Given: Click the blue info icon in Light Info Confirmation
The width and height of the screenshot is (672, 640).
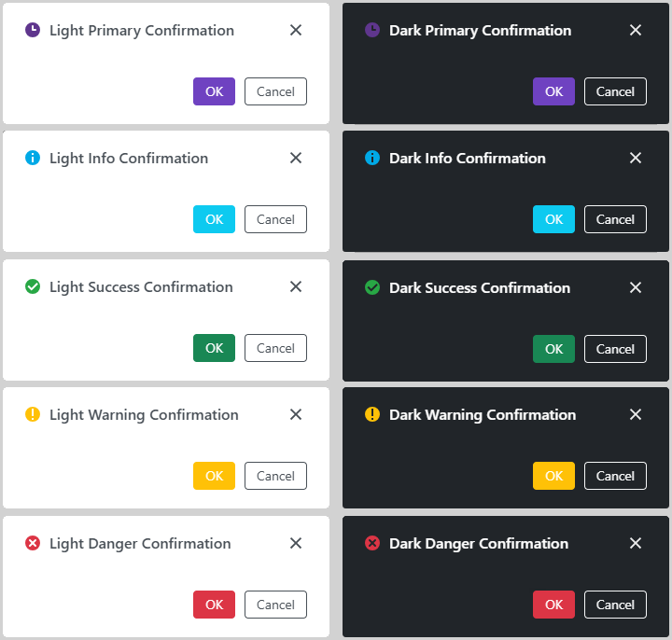Looking at the screenshot, I should point(33,158).
